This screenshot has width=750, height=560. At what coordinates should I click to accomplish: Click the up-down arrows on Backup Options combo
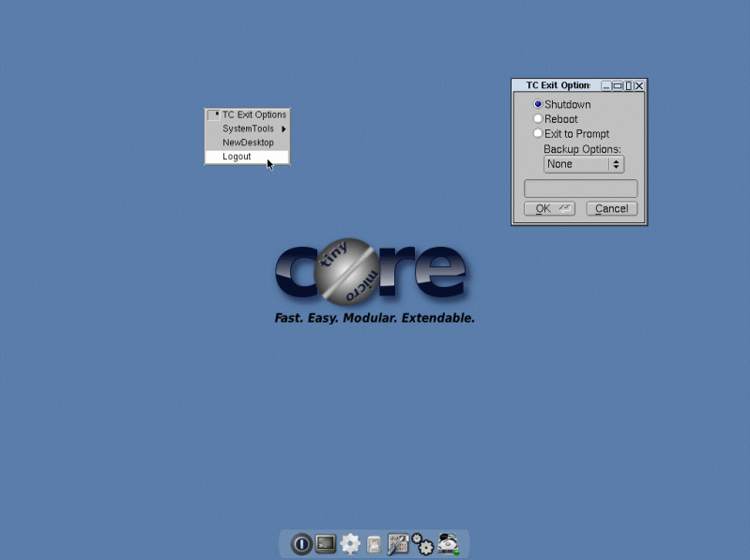click(616, 164)
